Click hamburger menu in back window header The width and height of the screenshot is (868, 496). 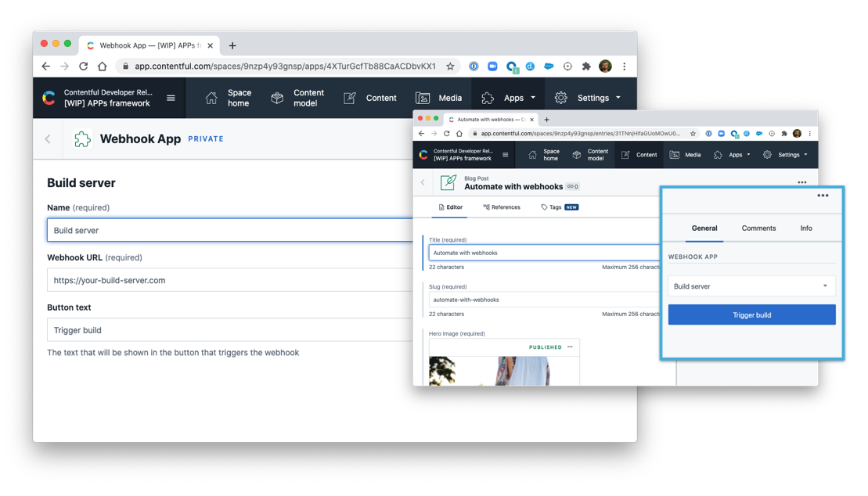tap(171, 98)
